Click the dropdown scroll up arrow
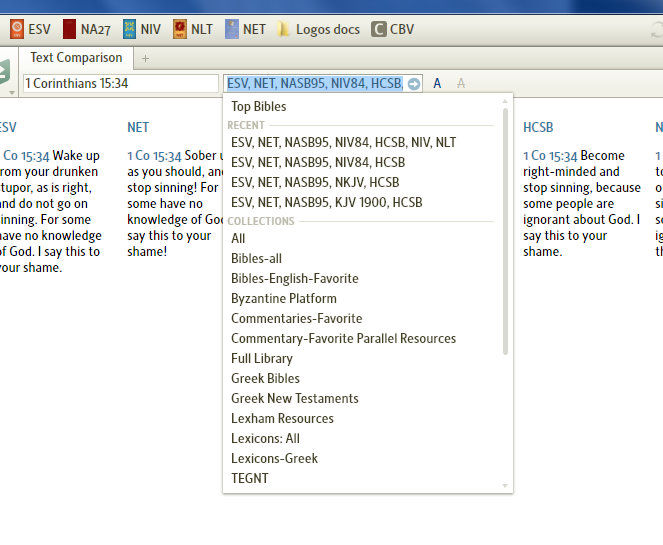This screenshot has height=545, width=663. [x=505, y=101]
